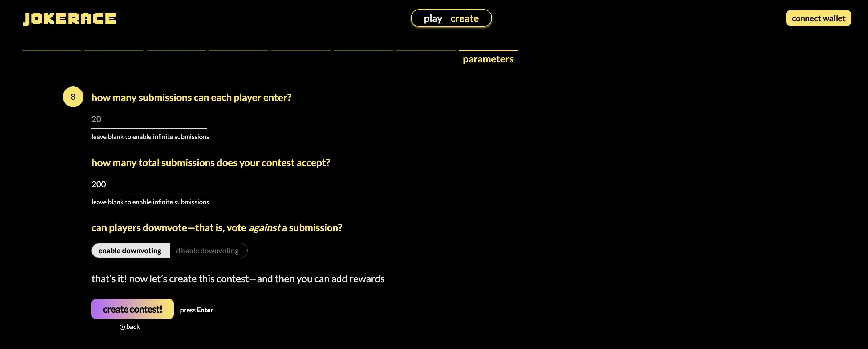Click 'create contest!' button
Screen dimensions: 868x349
point(132,309)
